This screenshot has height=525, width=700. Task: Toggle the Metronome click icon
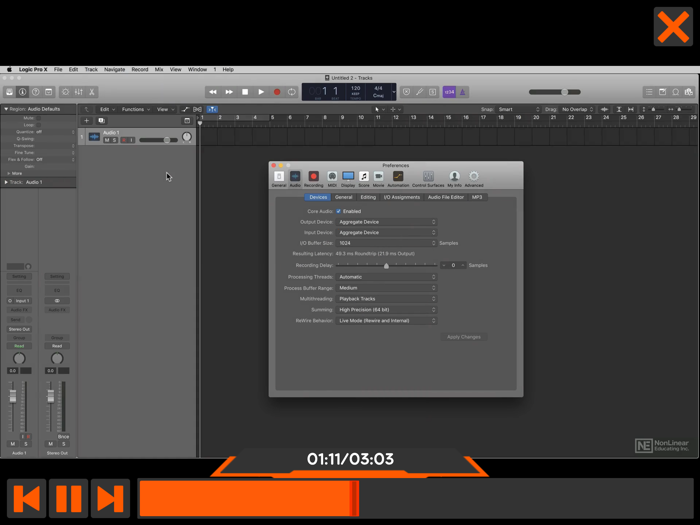tap(462, 92)
